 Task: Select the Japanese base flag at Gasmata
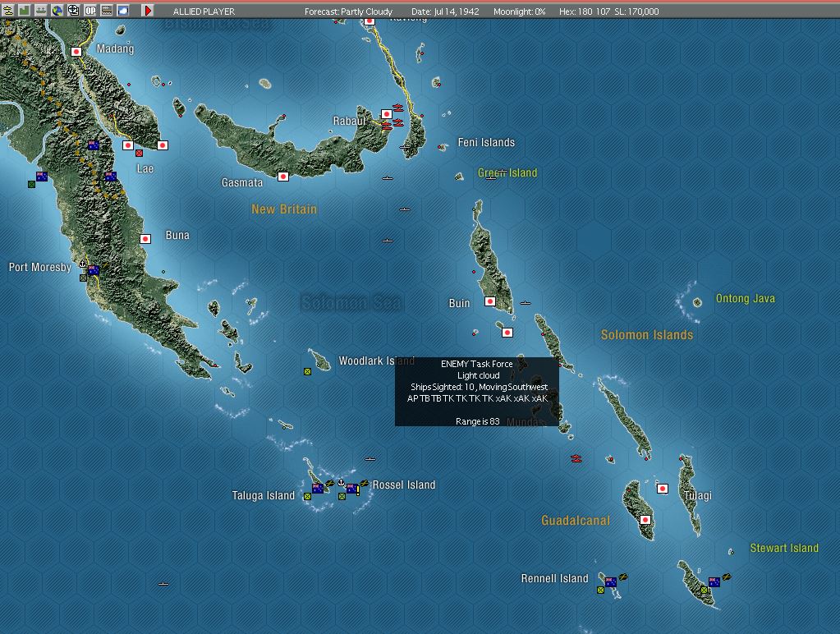coord(283,177)
